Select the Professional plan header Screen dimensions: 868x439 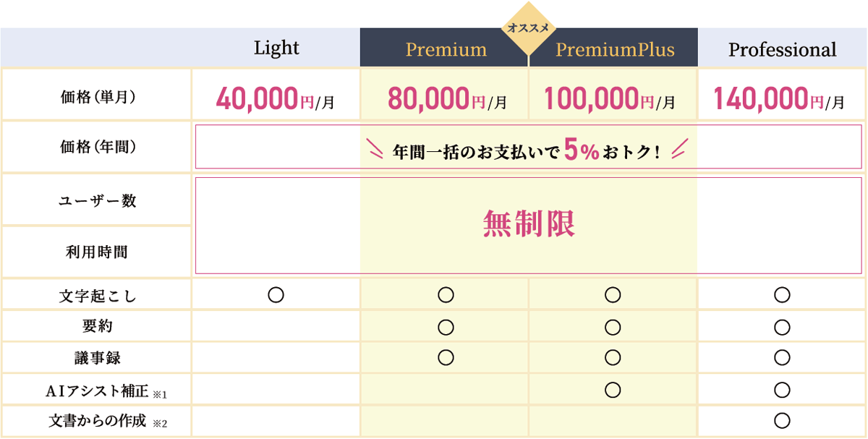[782, 49]
